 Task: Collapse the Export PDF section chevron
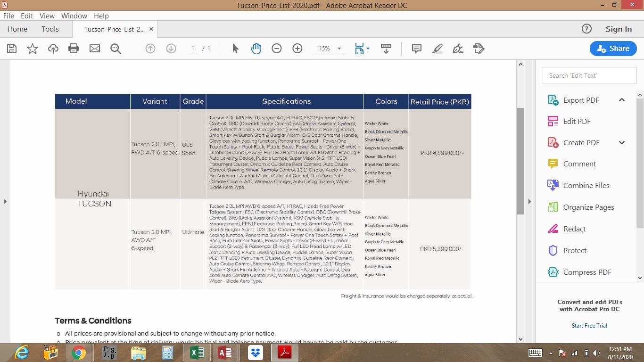(x=622, y=100)
